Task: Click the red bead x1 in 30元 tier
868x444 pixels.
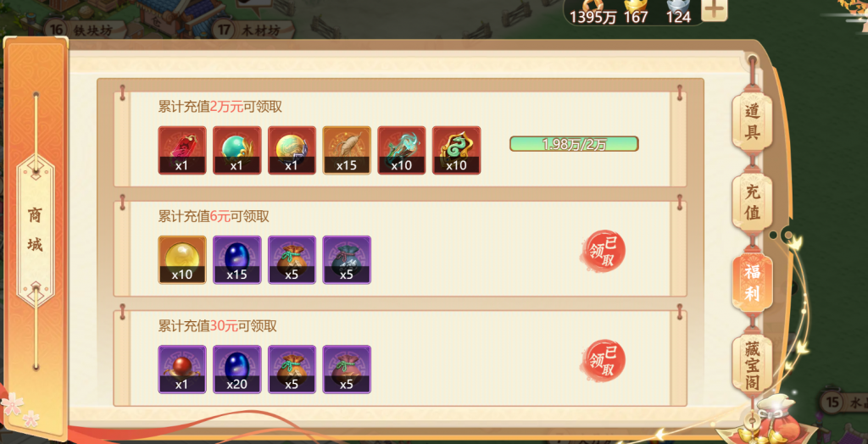Action: click(182, 369)
